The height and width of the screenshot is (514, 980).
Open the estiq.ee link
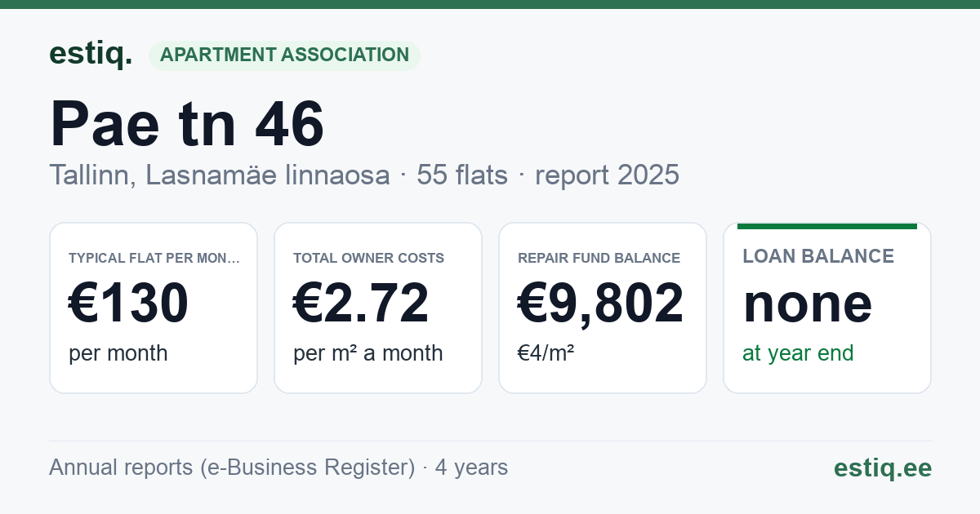coord(883,467)
